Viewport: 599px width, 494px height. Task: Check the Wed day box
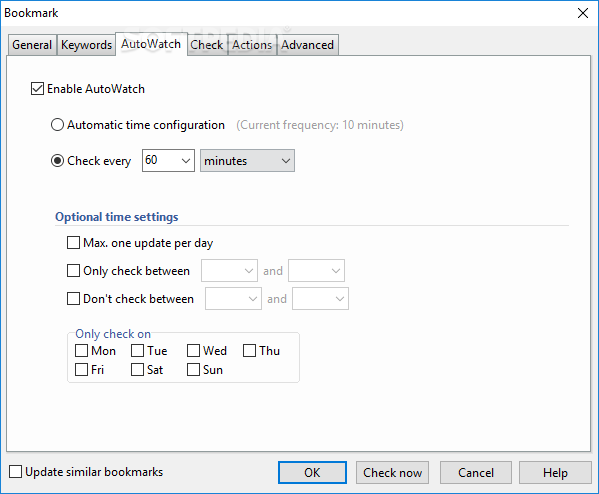coord(193,350)
